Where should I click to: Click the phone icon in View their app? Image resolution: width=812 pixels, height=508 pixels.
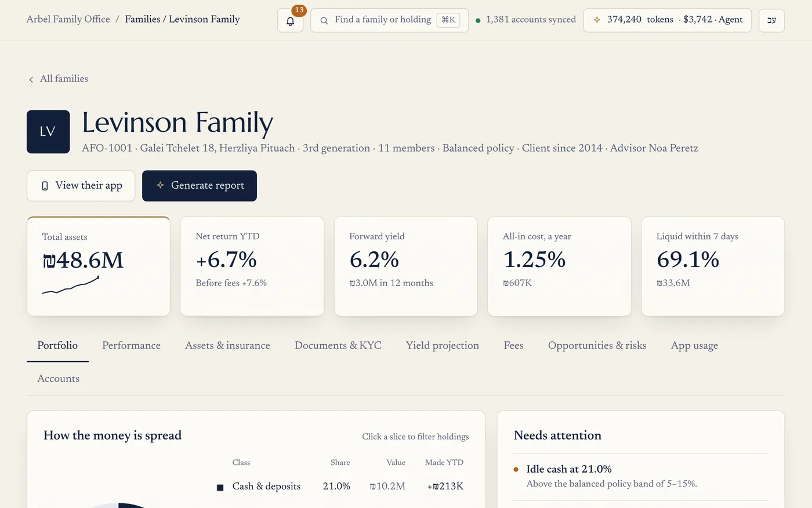pos(45,186)
